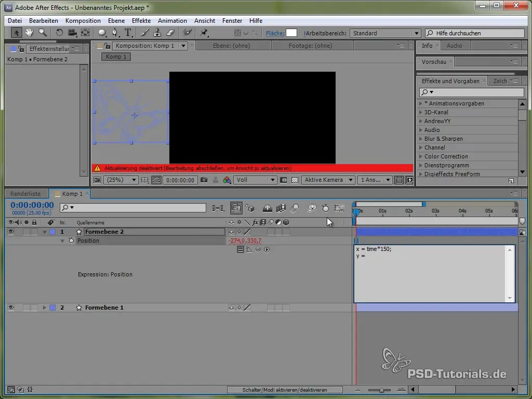The height and width of the screenshot is (399, 532).
Task: Select the Unified Camera tool
Action: tap(72, 33)
